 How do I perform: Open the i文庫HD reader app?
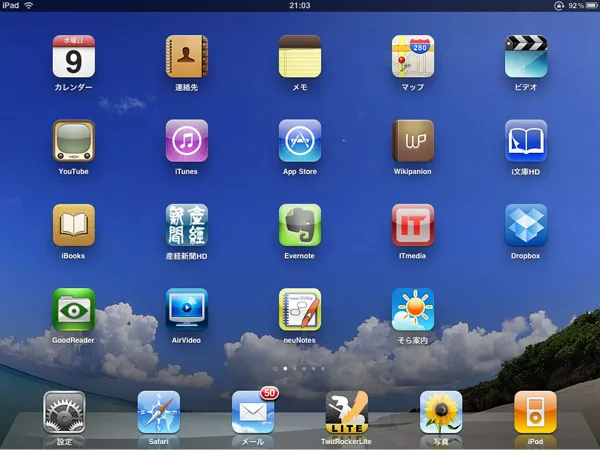(x=526, y=141)
